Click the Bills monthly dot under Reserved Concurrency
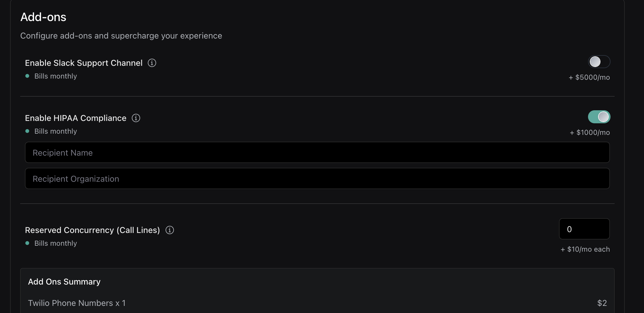This screenshot has height=313, width=644. (x=28, y=243)
